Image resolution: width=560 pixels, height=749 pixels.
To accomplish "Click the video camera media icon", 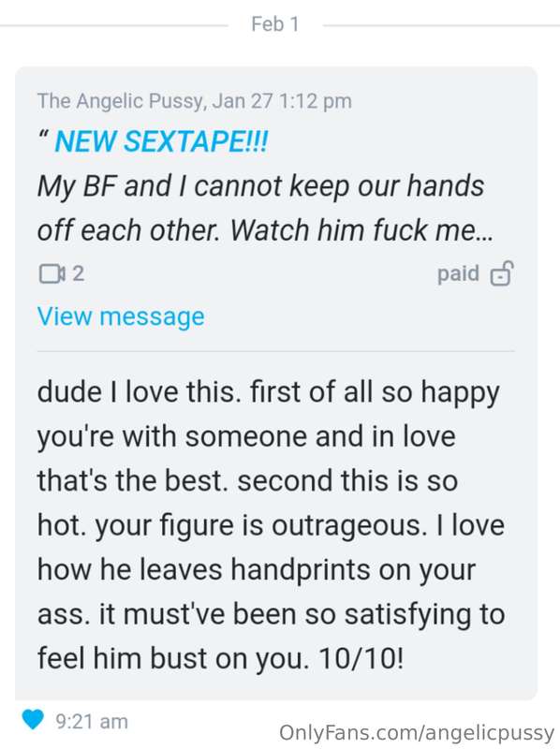I will tap(52, 273).
